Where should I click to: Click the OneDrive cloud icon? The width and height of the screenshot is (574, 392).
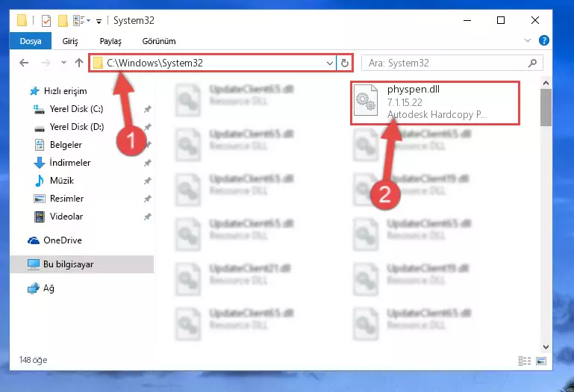click(34, 240)
